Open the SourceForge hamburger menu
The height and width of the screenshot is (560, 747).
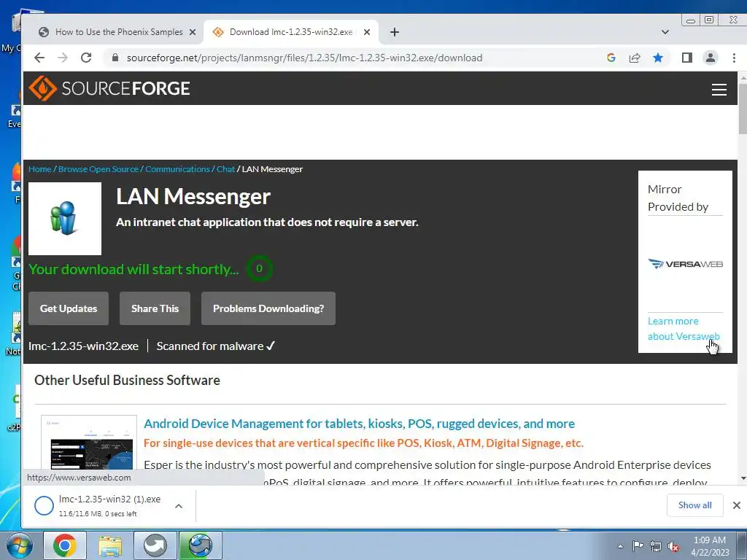[x=719, y=90]
